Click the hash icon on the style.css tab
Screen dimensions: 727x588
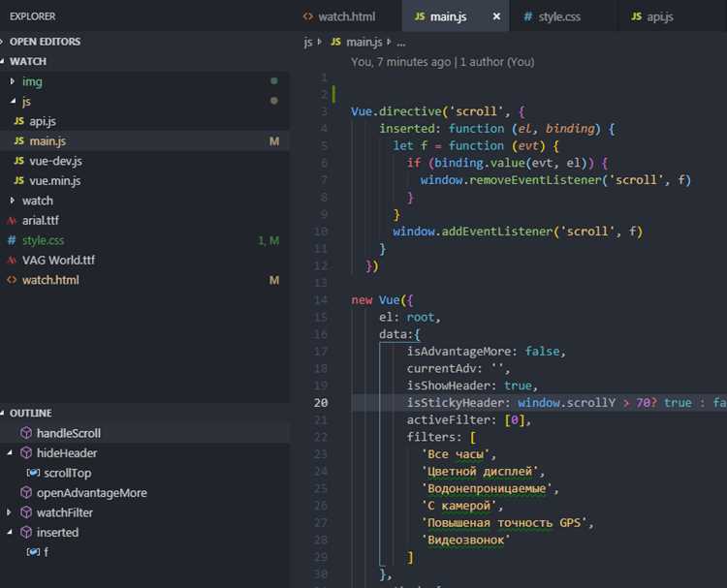coord(527,16)
